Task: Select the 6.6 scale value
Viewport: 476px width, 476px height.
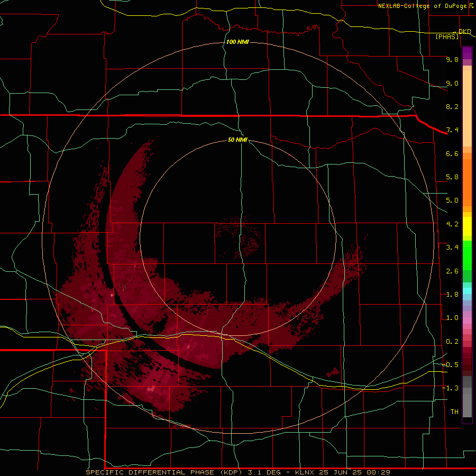Action: (x=452, y=153)
